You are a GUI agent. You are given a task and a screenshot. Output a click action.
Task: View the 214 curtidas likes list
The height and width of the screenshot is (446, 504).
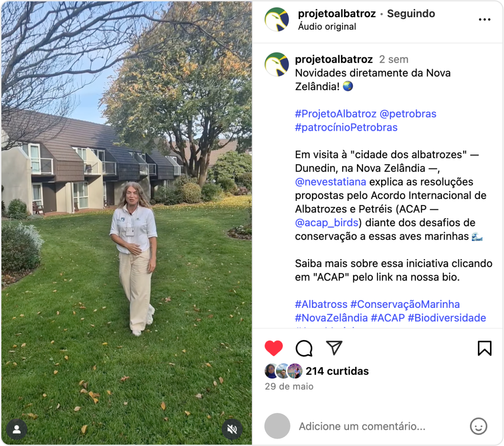337,371
